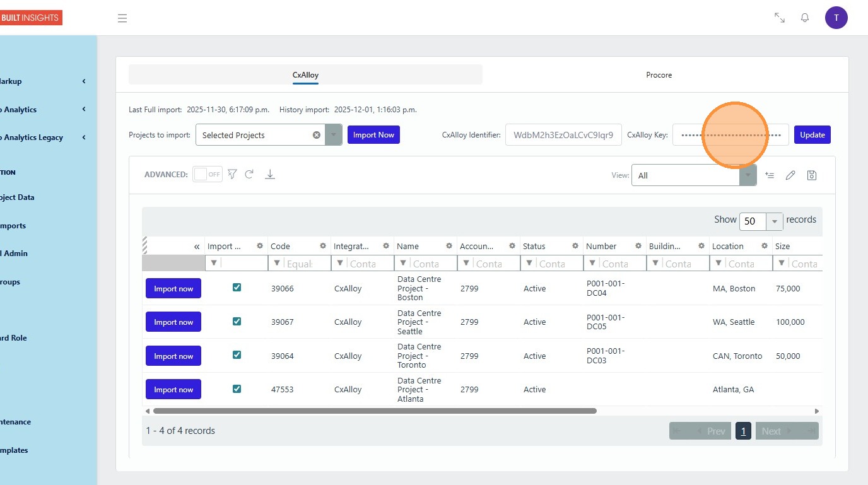Select the CxAlloy tab

(305, 75)
